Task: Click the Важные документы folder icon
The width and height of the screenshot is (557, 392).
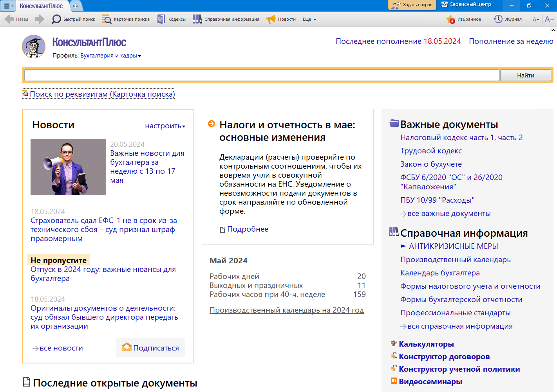Action: tap(394, 123)
